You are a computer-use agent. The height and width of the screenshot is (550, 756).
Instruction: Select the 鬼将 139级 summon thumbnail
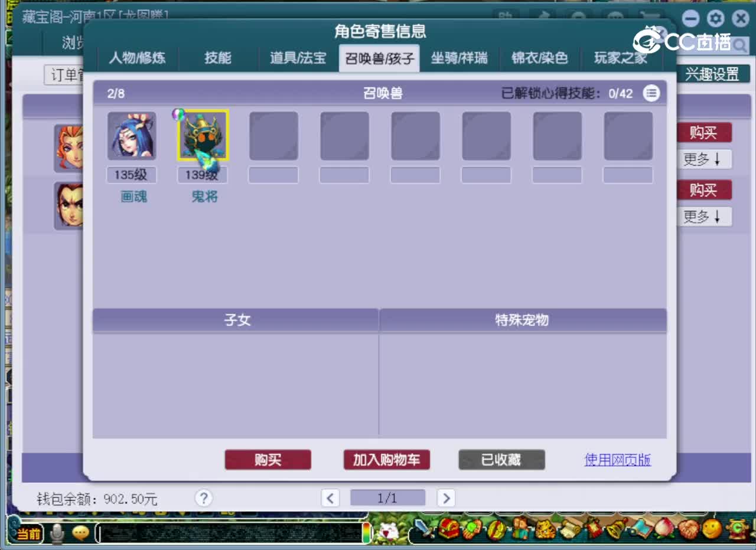point(201,135)
